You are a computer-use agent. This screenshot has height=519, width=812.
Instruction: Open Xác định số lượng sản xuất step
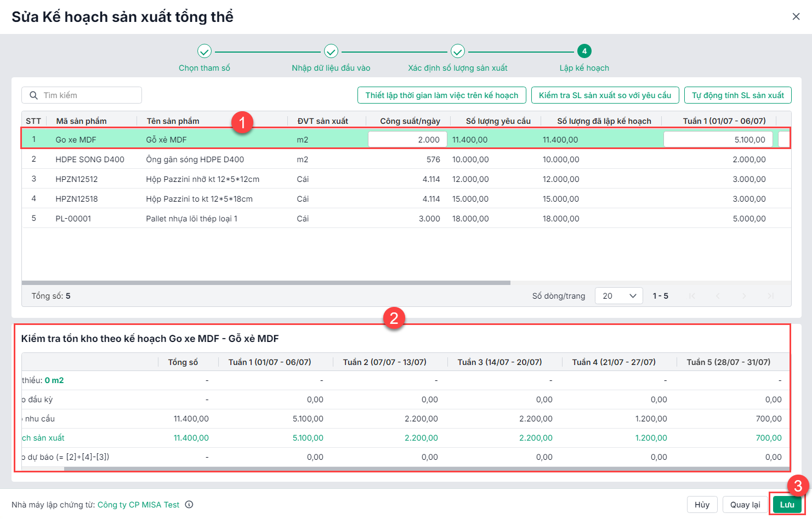point(458,52)
